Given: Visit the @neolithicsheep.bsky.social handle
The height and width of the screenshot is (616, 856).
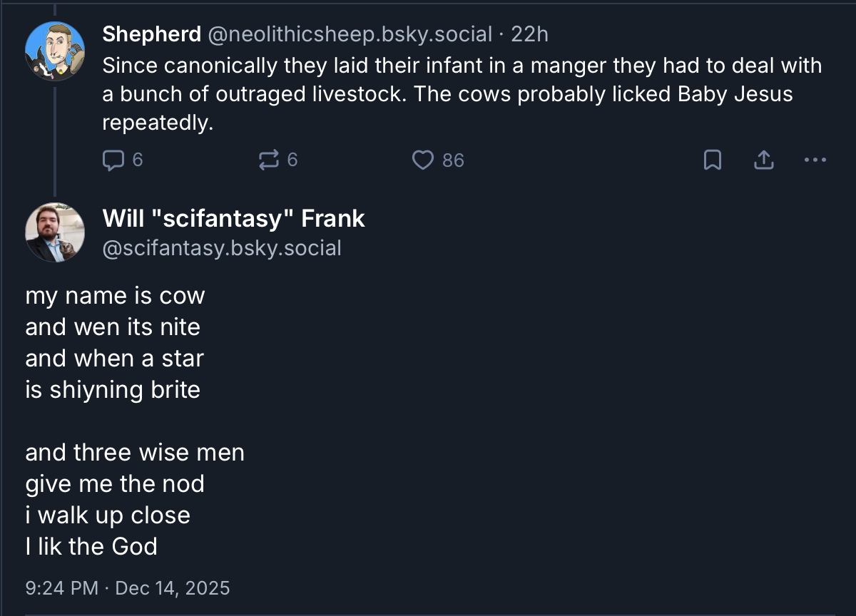Looking at the screenshot, I should 350,34.
